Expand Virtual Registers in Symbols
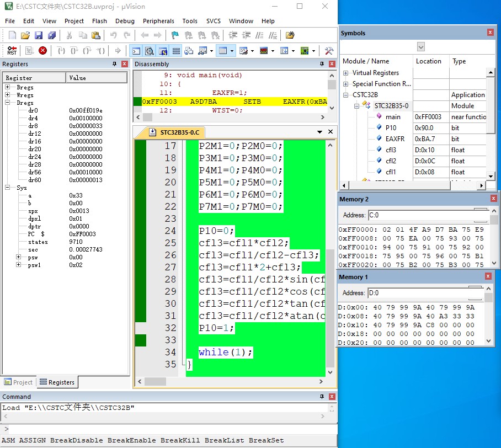The width and height of the screenshot is (501, 448). (x=345, y=73)
